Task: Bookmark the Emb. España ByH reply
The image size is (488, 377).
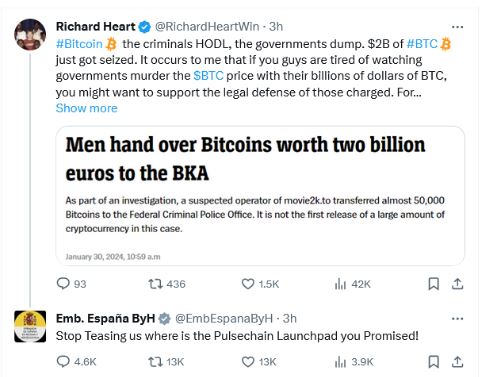Action: pos(433,362)
